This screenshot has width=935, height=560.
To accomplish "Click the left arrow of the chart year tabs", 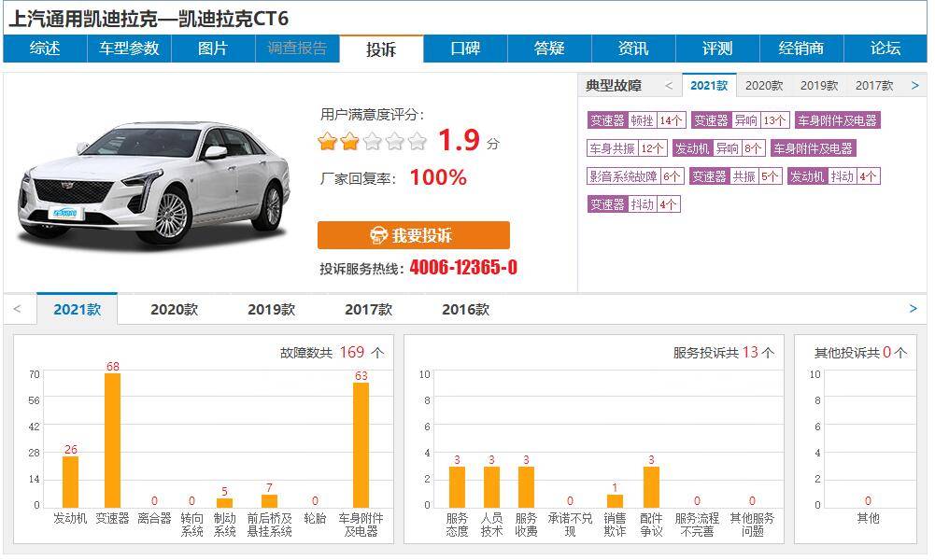I will click(18, 309).
